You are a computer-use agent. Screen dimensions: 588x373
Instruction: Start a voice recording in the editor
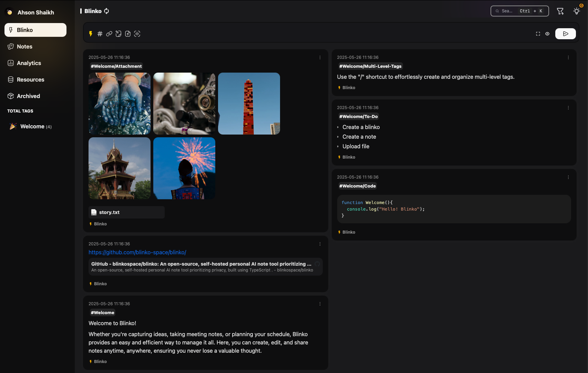(137, 34)
